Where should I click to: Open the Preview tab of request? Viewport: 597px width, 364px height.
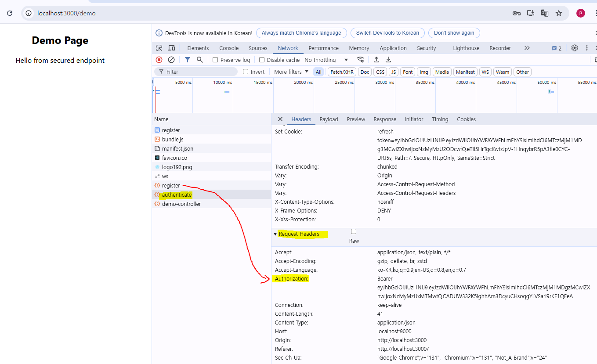356,119
